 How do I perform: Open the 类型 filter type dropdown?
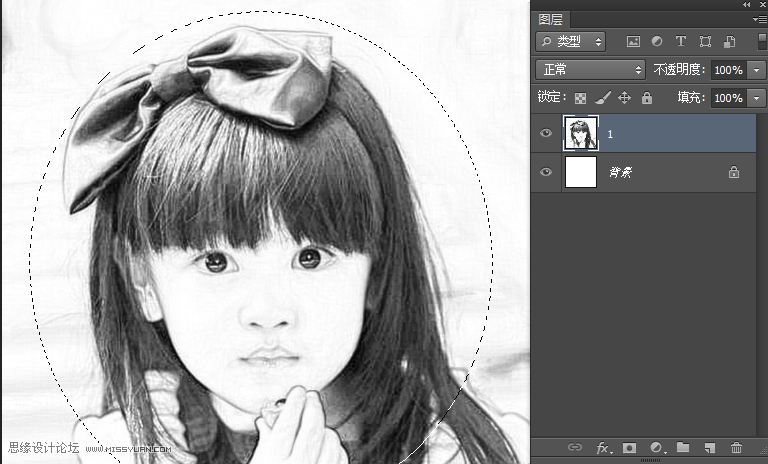[571, 42]
